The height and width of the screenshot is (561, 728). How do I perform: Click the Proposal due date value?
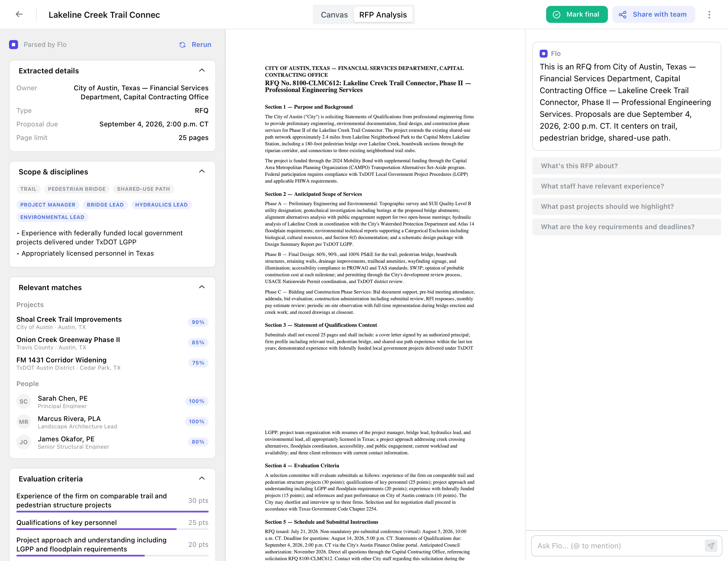(154, 124)
